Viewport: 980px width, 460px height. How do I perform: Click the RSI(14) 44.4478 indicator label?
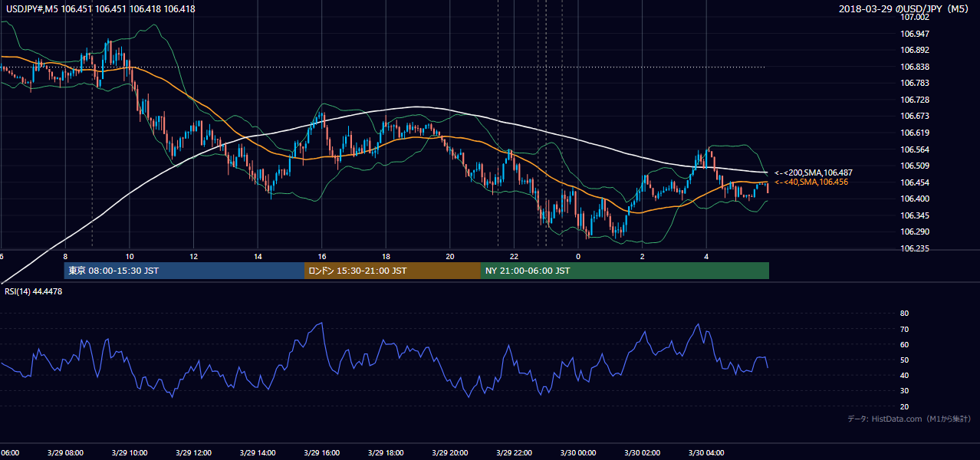pyautogui.click(x=33, y=291)
